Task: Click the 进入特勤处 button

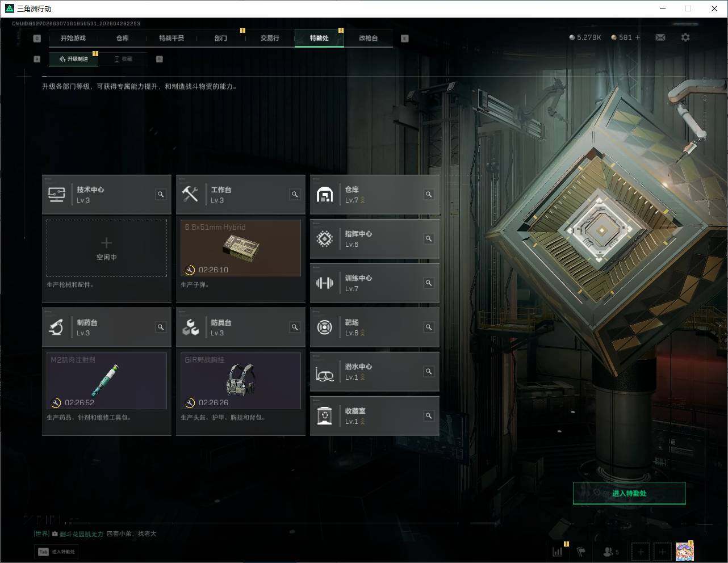Action: point(629,493)
